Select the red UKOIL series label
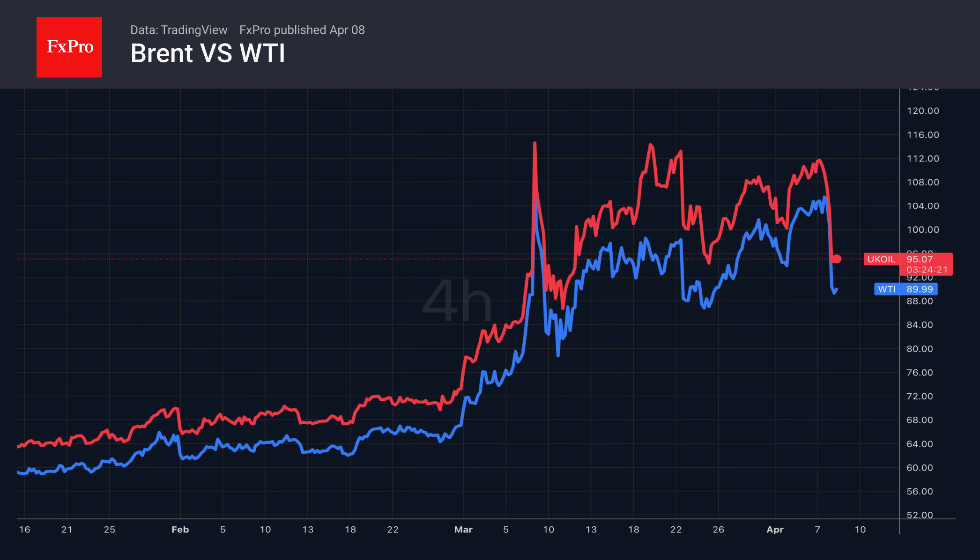 click(881, 259)
